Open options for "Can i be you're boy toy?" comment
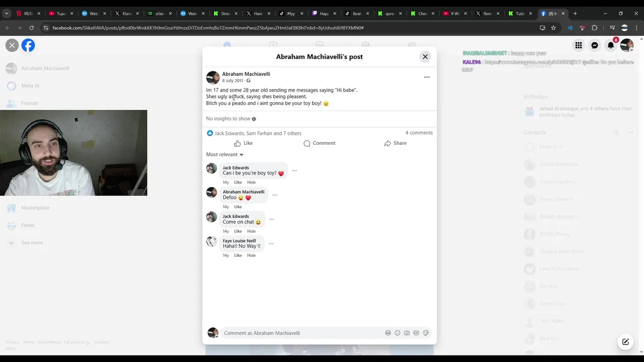The height and width of the screenshot is (362, 644). [294, 170]
